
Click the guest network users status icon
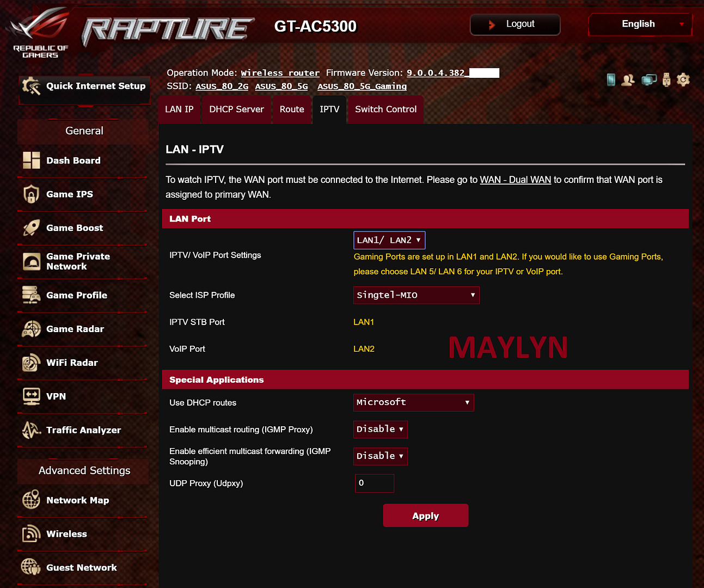pos(628,80)
